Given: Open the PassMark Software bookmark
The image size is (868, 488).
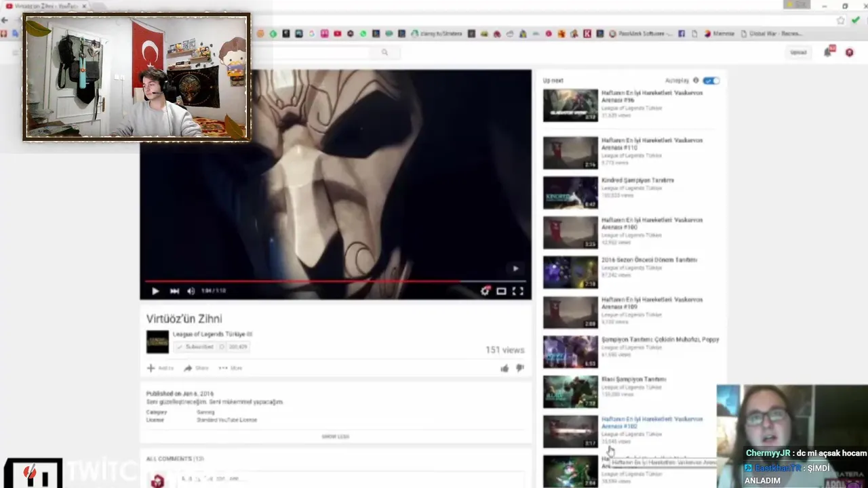Looking at the screenshot, I should coord(640,33).
